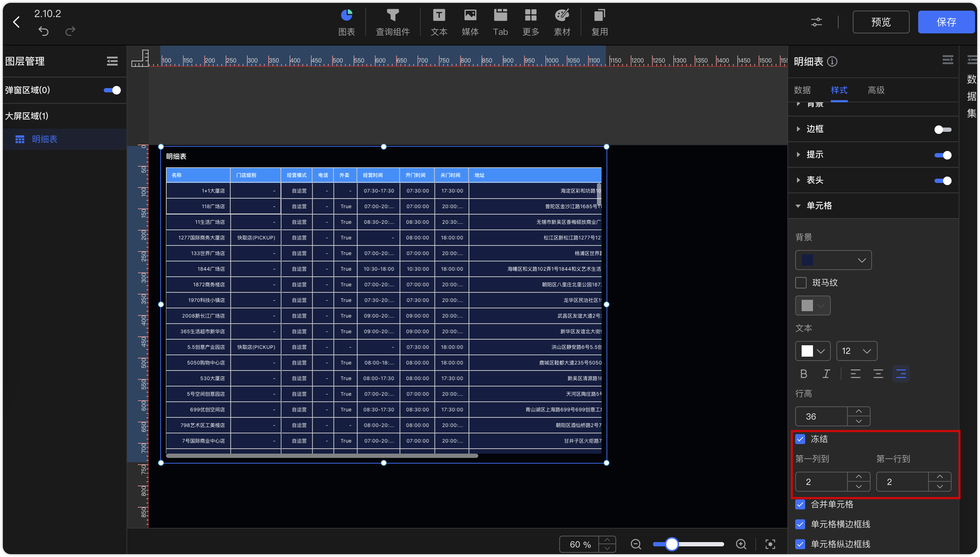Click the 预览 preview button
The height and width of the screenshot is (557, 980).
coord(881,22)
